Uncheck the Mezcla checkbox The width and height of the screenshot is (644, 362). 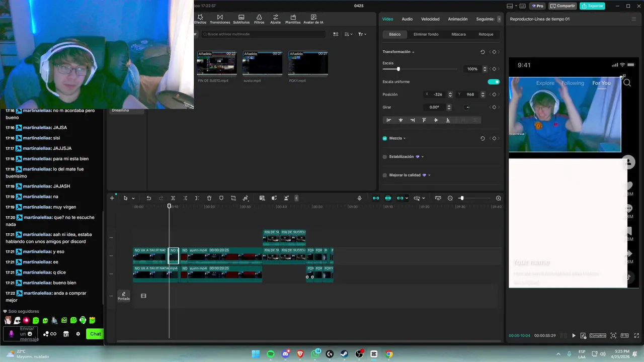point(385,138)
